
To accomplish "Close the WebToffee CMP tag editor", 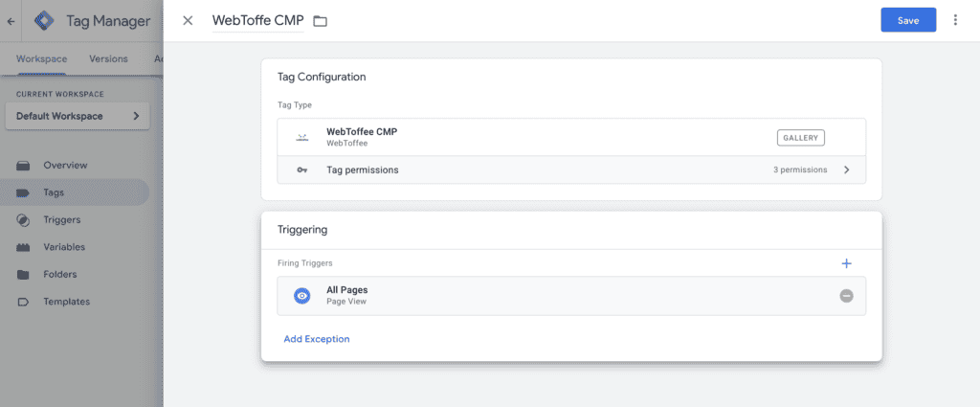I will [x=188, y=21].
